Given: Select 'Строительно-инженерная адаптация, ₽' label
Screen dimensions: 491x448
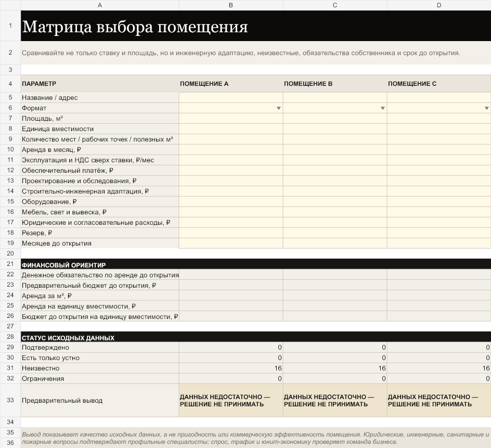Looking at the screenshot, I should tap(100, 191).
